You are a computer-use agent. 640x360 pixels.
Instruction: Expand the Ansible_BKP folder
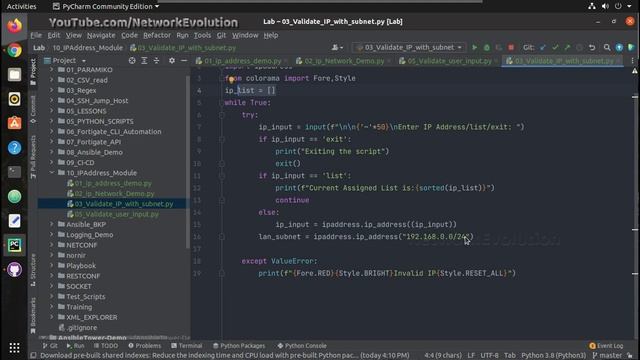(52, 224)
